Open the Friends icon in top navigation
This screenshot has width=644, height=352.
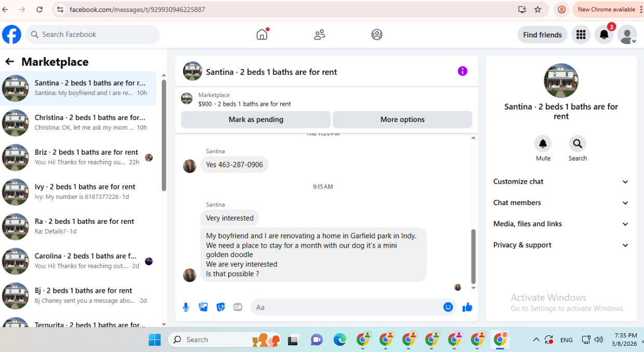pos(320,34)
